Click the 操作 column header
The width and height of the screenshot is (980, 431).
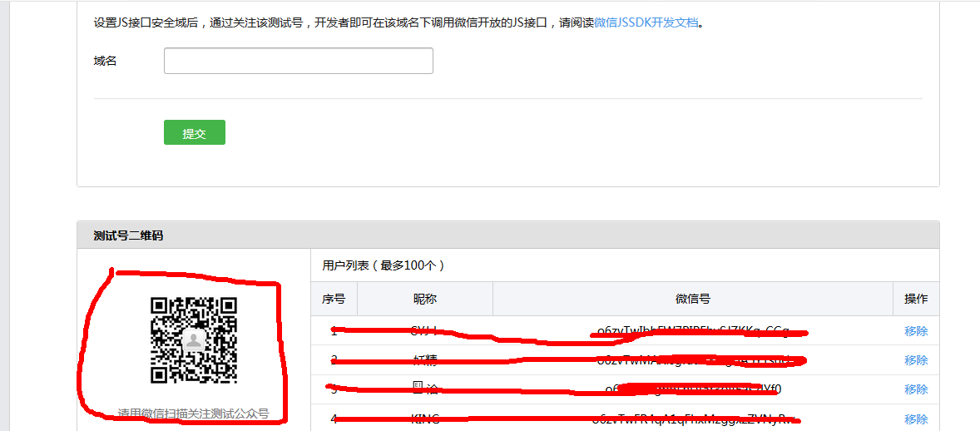point(916,299)
